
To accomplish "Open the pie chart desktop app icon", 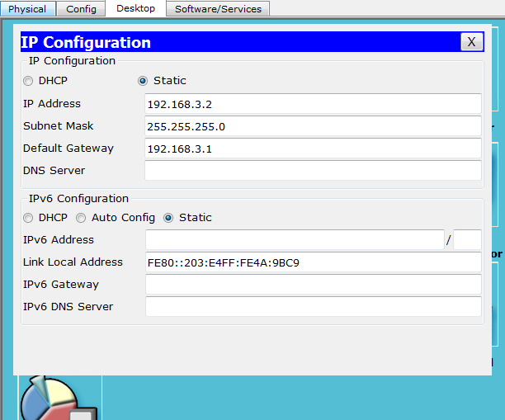I will 59,398.
